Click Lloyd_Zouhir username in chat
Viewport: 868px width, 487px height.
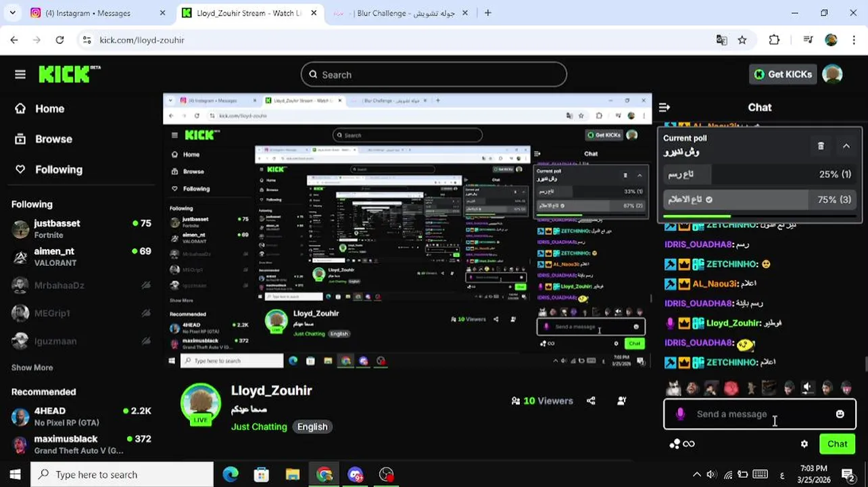pos(733,323)
